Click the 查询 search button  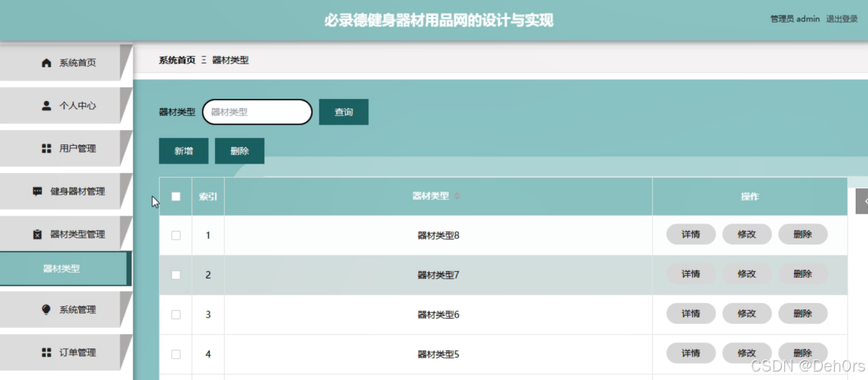344,112
